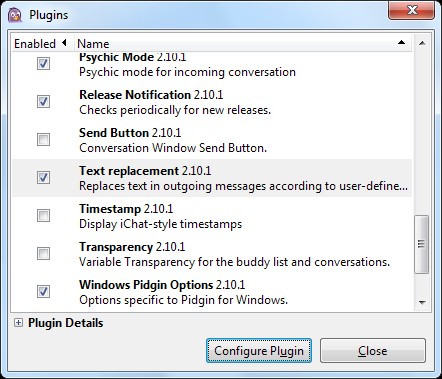Click 'Conversation Window Send Button.' description
Image resolution: width=442 pixels, height=379 pixels.
173,148
